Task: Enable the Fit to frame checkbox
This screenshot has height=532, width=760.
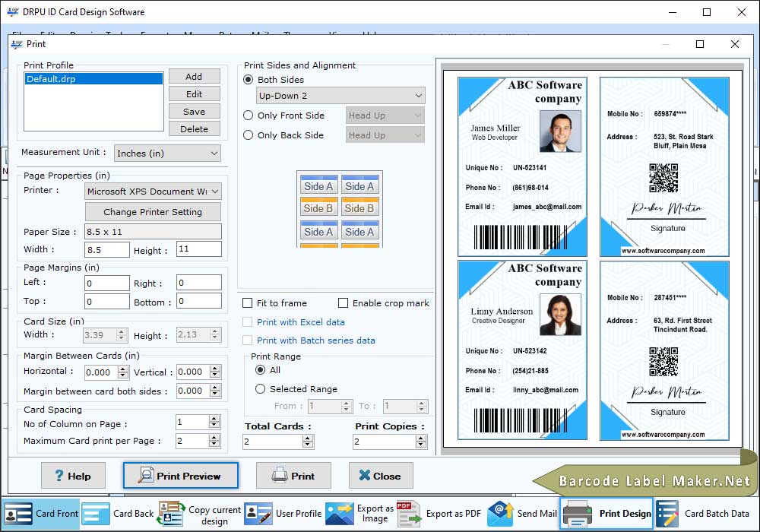Action: pos(247,302)
